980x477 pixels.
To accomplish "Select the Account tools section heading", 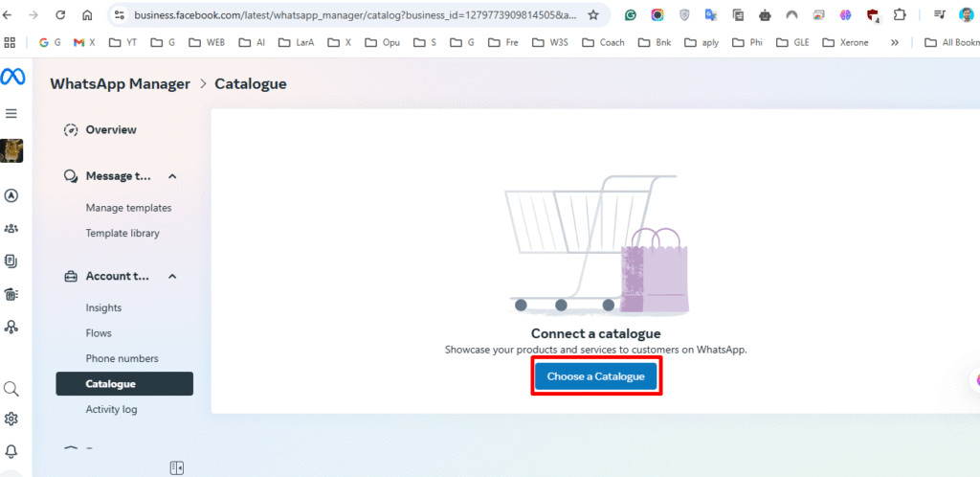I will 118,276.
